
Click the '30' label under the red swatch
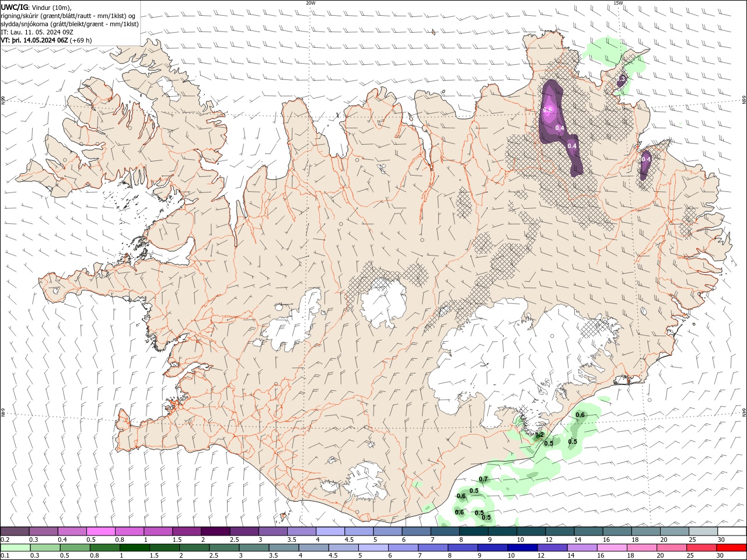[x=721, y=556]
